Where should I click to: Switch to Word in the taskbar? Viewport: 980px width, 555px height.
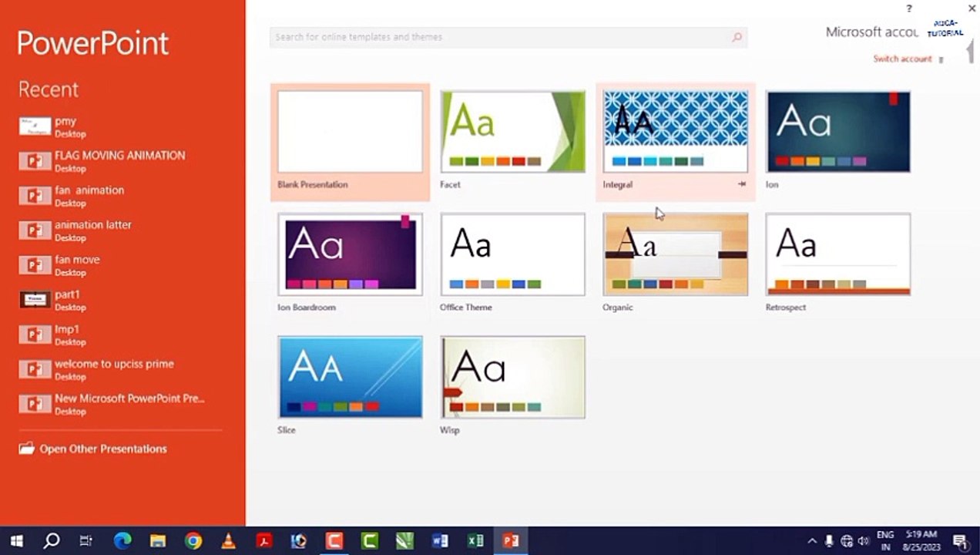(440, 540)
